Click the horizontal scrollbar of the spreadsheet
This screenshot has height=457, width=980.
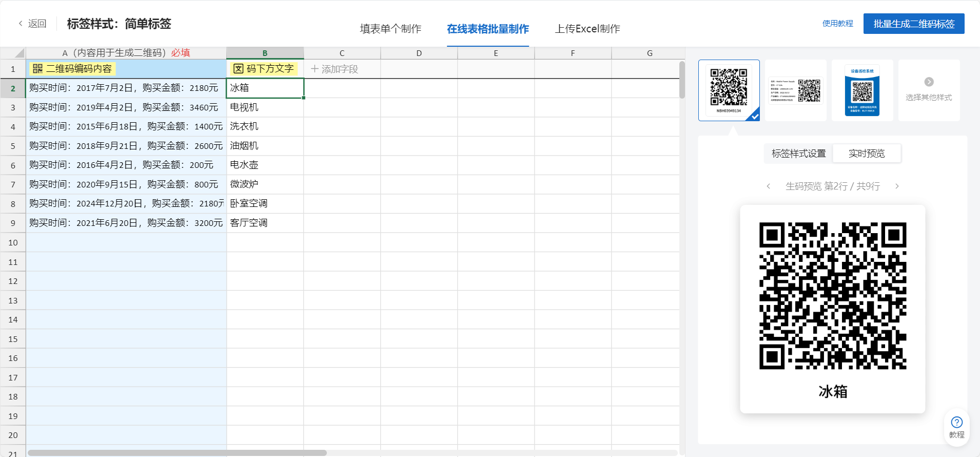(x=177, y=453)
